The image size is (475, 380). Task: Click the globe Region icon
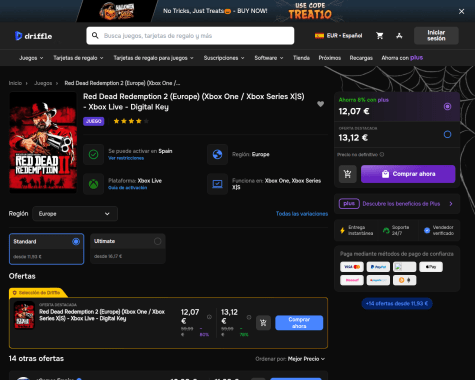(x=217, y=154)
